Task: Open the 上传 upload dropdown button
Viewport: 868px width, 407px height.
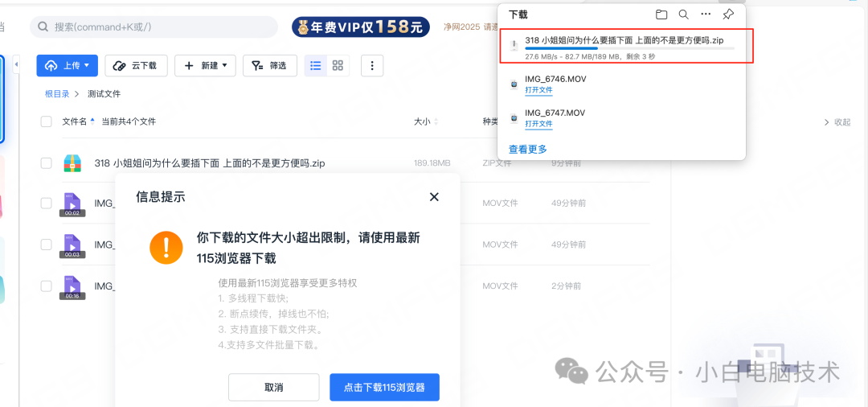Action: (67, 65)
